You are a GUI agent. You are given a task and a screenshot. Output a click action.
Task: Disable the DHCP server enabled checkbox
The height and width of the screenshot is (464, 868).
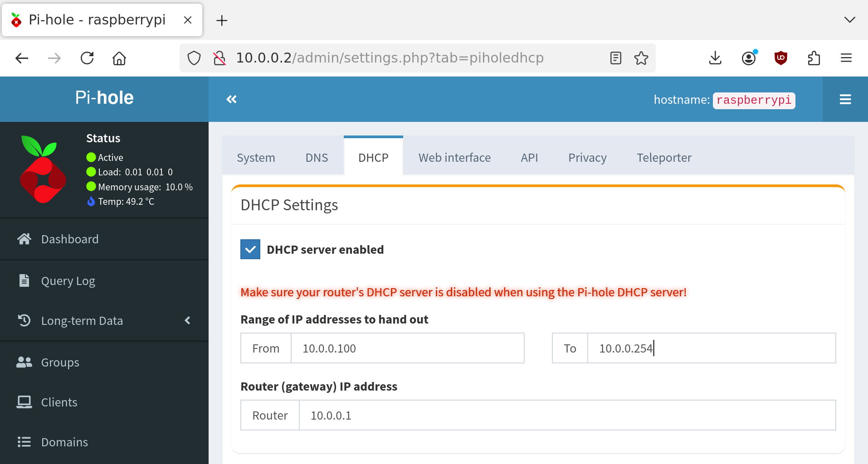coord(250,249)
